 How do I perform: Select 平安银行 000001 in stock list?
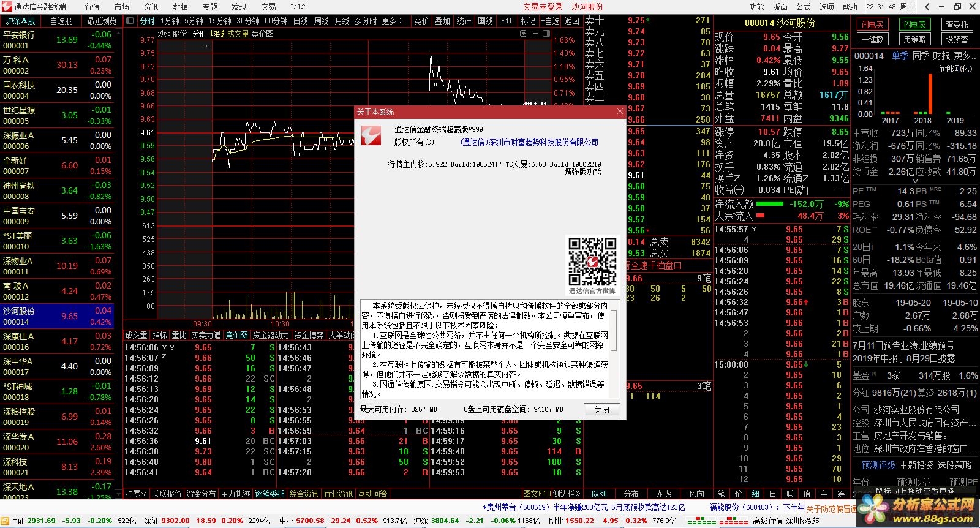57,40
